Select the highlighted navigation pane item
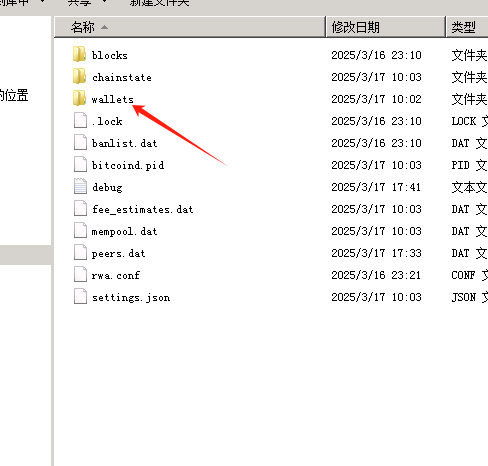This screenshot has width=488, height=466. click(25, 255)
